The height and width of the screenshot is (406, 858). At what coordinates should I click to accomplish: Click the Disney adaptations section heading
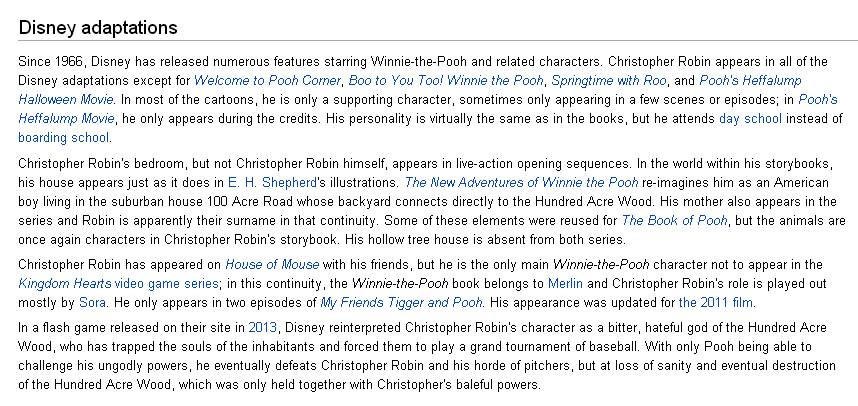click(98, 28)
